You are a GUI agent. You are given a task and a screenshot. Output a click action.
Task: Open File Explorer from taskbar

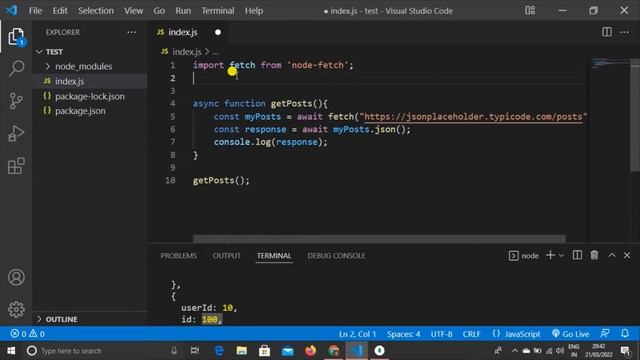click(x=242, y=351)
